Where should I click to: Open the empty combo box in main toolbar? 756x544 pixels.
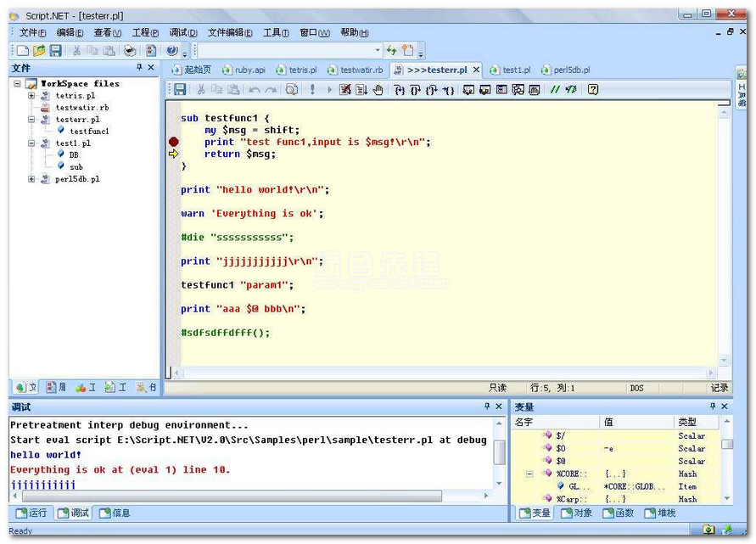coord(377,51)
